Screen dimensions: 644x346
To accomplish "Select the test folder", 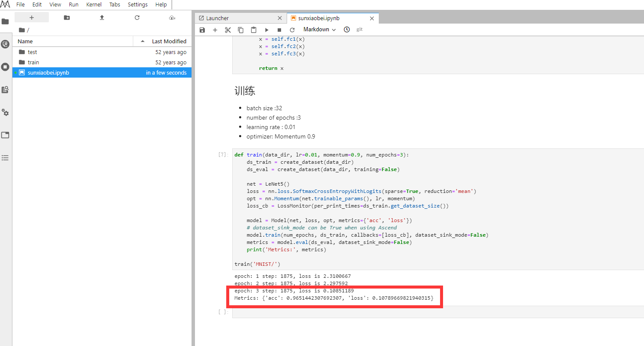I will click(102, 52).
